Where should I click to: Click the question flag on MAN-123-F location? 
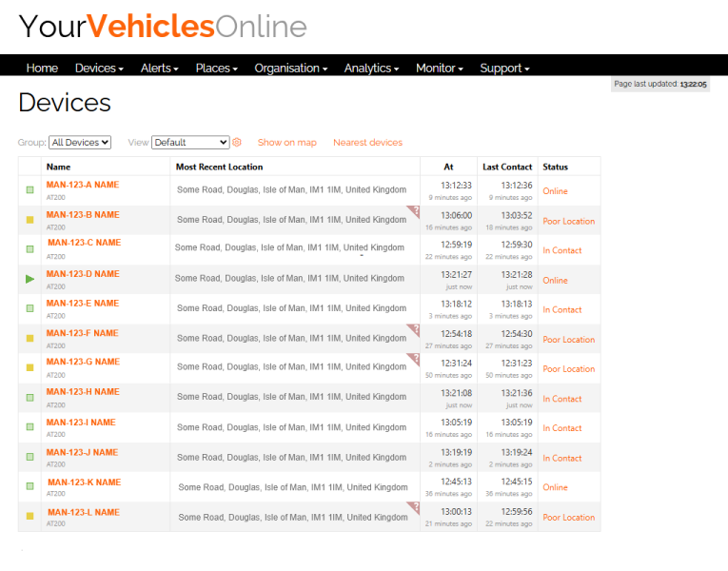414,329
